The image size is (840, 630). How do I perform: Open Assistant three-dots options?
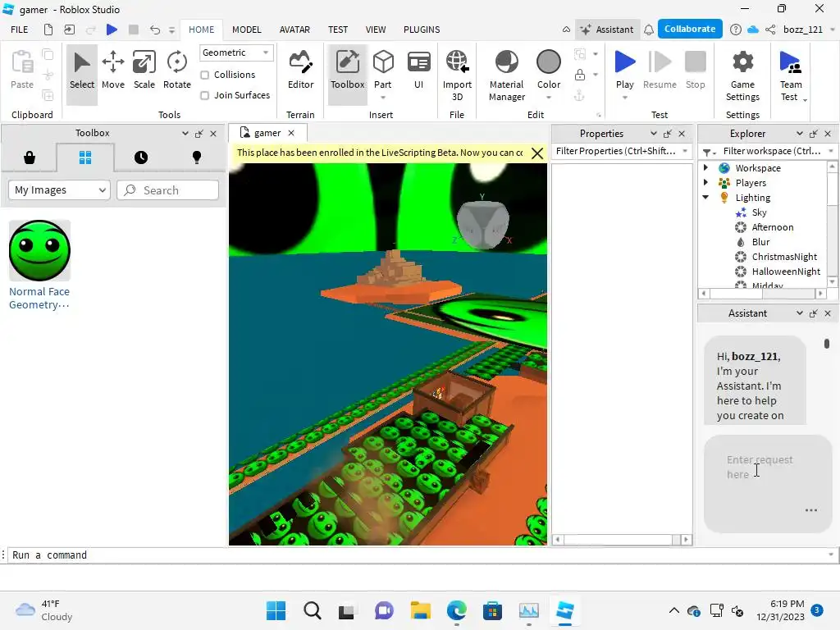click(x=811, y=510)
